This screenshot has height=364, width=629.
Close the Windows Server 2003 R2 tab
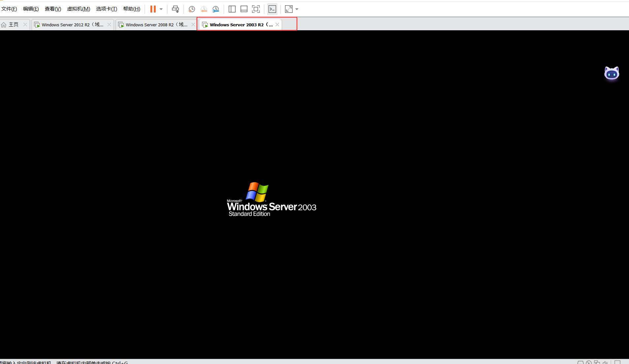pos(277,25)
